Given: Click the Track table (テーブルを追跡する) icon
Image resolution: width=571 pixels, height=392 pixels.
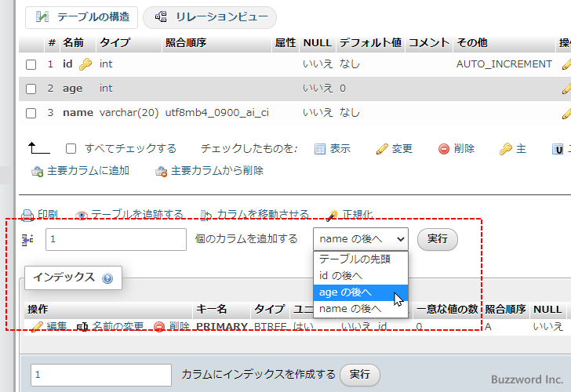Looking at the screenshot, I should (x=82, y=215).
